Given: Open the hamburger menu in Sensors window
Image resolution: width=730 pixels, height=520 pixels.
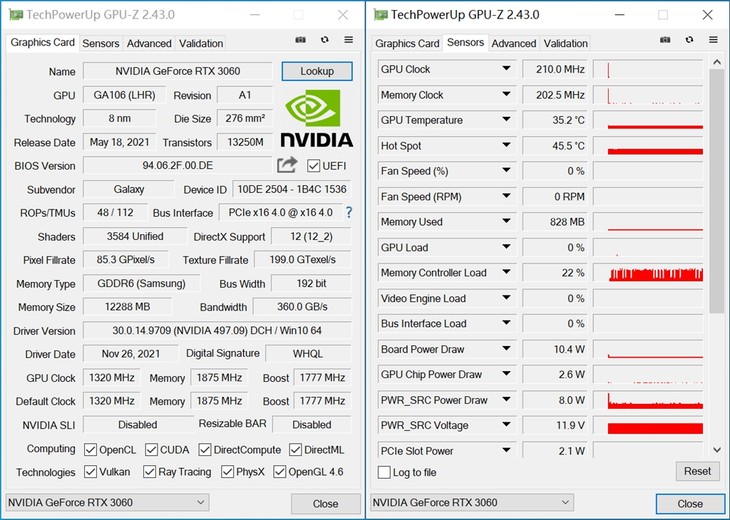Looking at the screenshot, I should click(x=713, y=40).
